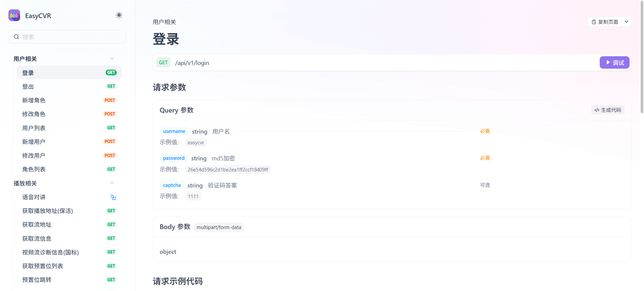The height and width of the screenshot is (291, 644).
Task: Click the 复制页面 button
Action: click(x=605, y=22)
